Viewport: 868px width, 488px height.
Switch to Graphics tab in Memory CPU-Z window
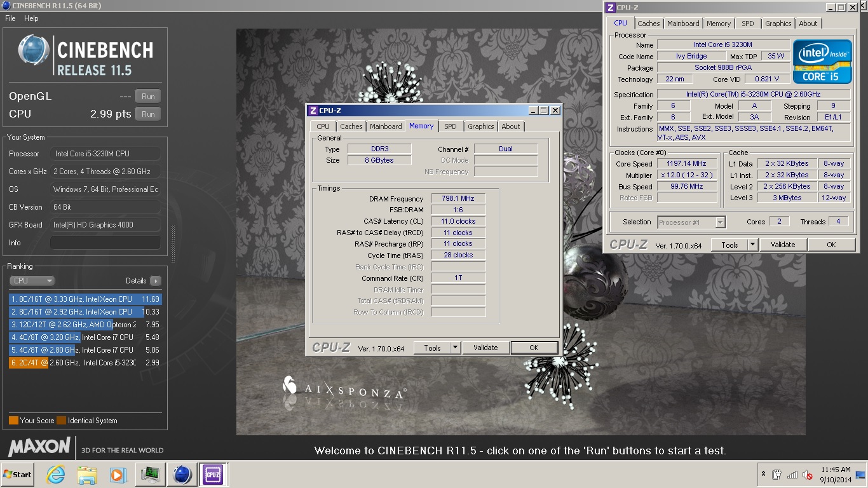[x=481, y=126]
